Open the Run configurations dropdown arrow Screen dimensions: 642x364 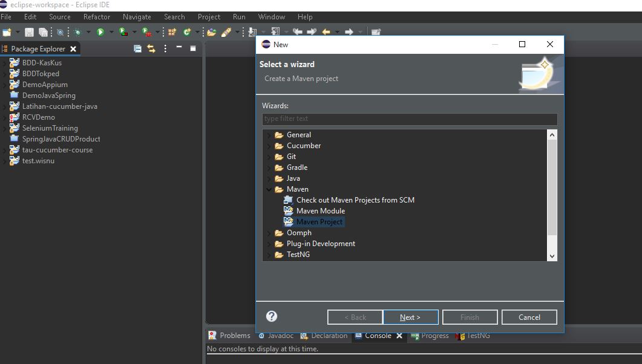pyautogui.click(x=111, y=32)
